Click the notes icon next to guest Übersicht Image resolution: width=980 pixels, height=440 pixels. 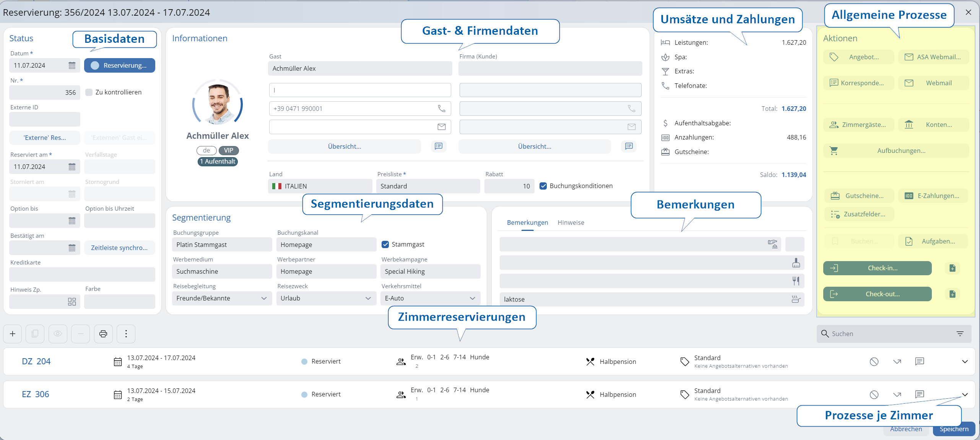[x=439, y=146]
